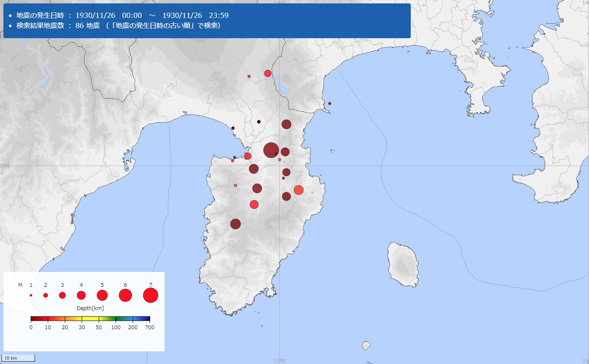
Task: Select the largest dark red earthquake circle
Action: click(271, 150)
